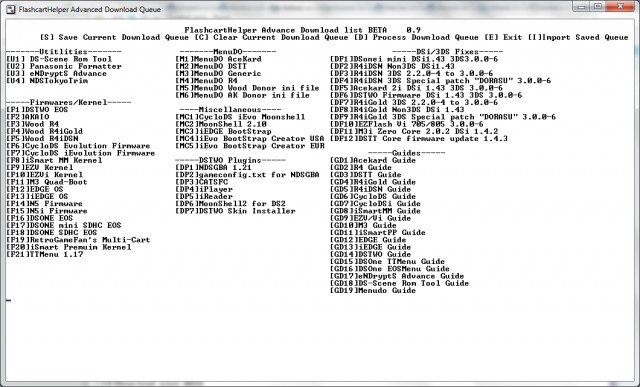Choose [I] Import Saved Queue option

pyautogui.click(x=578, y=38)
